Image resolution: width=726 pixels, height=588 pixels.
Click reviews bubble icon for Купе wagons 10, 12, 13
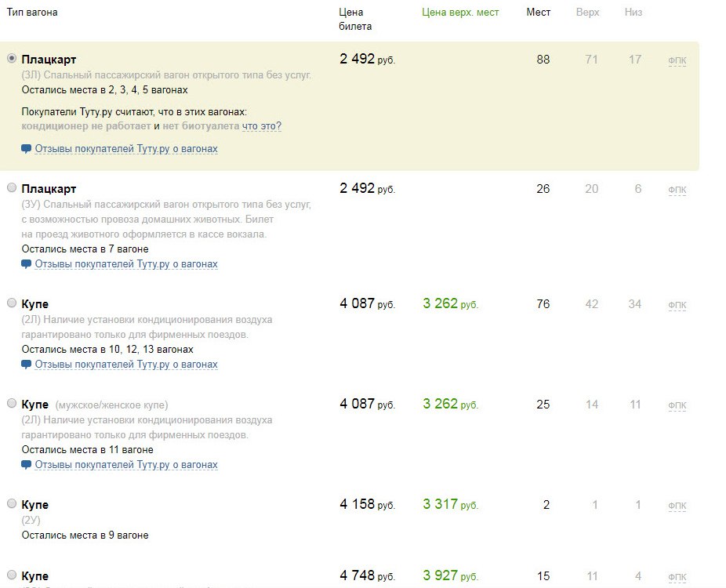point(27,365)
